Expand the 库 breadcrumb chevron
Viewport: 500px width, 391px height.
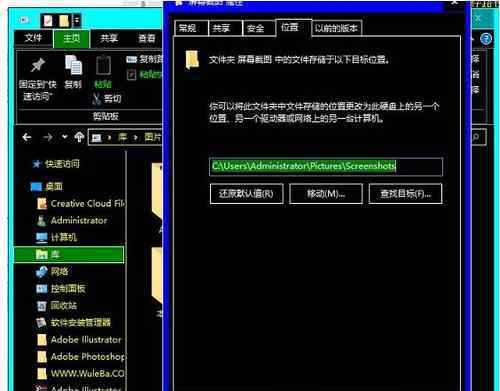(135, 137)
